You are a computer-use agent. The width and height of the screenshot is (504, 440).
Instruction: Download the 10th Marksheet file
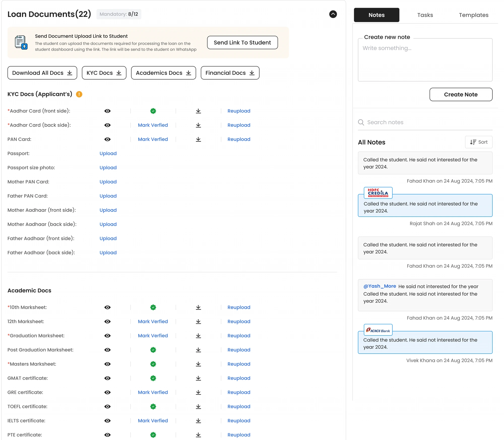point(198,307)
